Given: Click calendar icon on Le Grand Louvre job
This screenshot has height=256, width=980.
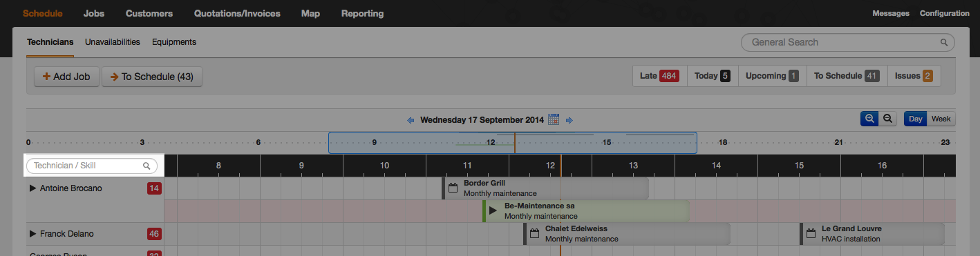Looking at the screenshot, I should [811, 233].
